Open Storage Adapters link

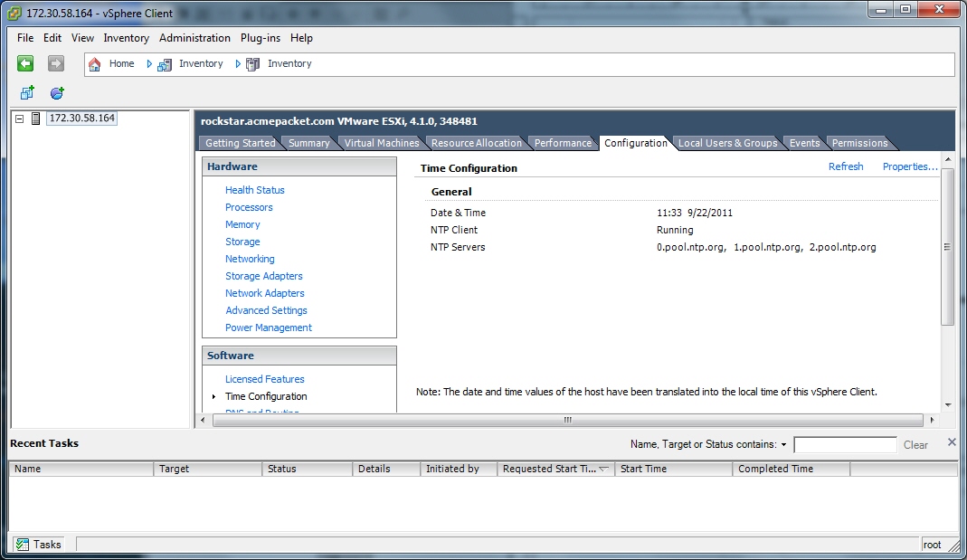(x=264, y=276)
